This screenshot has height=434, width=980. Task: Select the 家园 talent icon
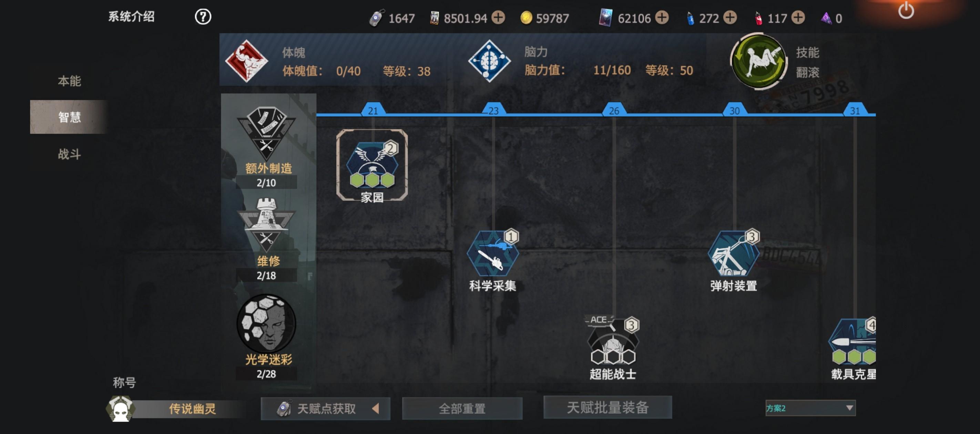(372, 164)
